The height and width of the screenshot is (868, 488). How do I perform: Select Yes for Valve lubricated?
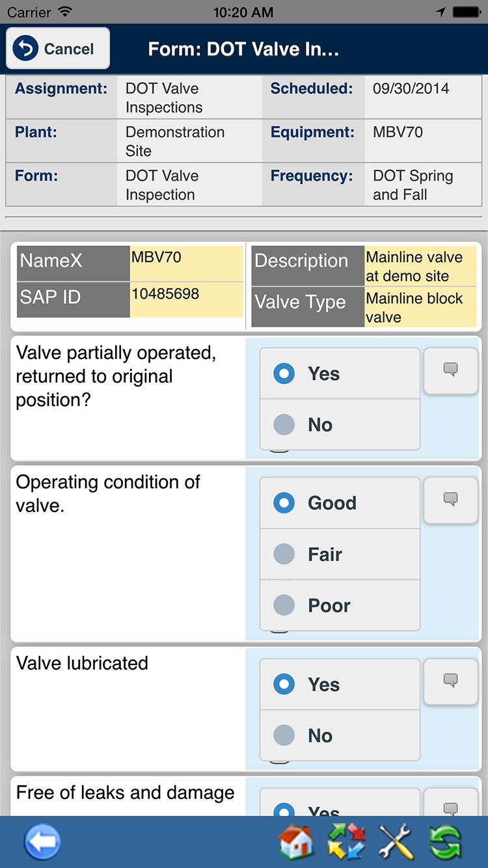pos(340,685)
